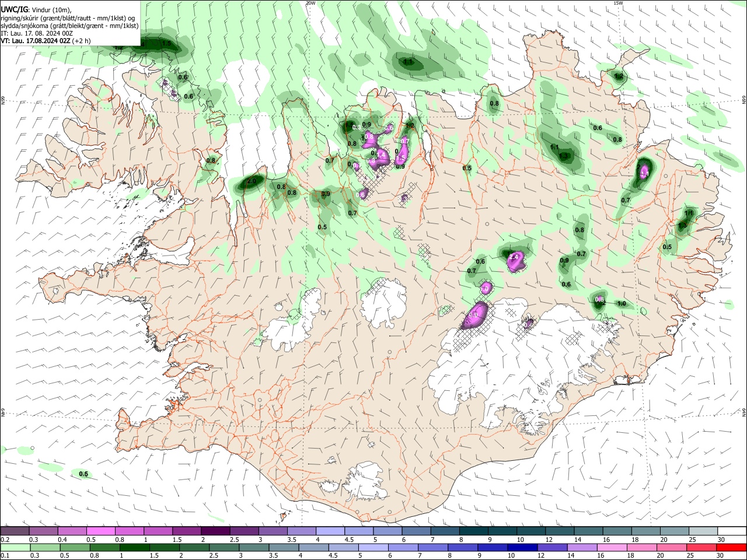Viewport: 747px width, 560px height.
Task: Click the 'UWC/IG: Vindur (10m)' map title
Action: (36, 10)
